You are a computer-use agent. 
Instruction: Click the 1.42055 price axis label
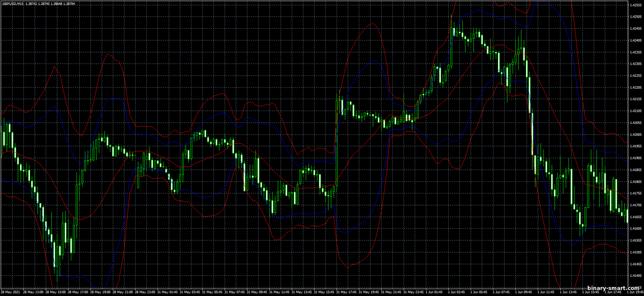tap(635, 123)
